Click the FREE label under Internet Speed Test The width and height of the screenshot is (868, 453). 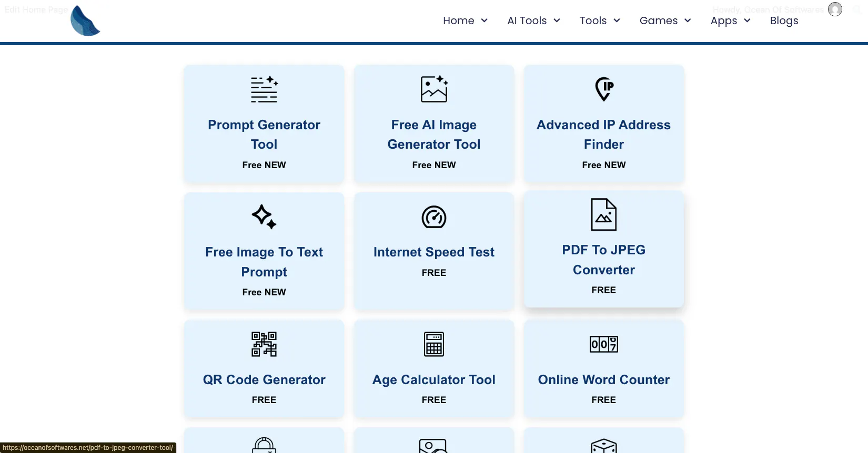point(434,273)
